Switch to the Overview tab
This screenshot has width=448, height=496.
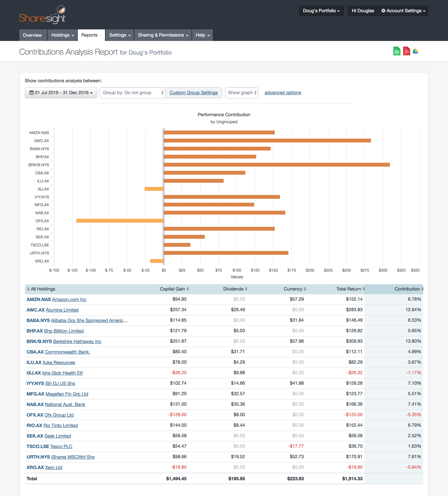(33, 35)
